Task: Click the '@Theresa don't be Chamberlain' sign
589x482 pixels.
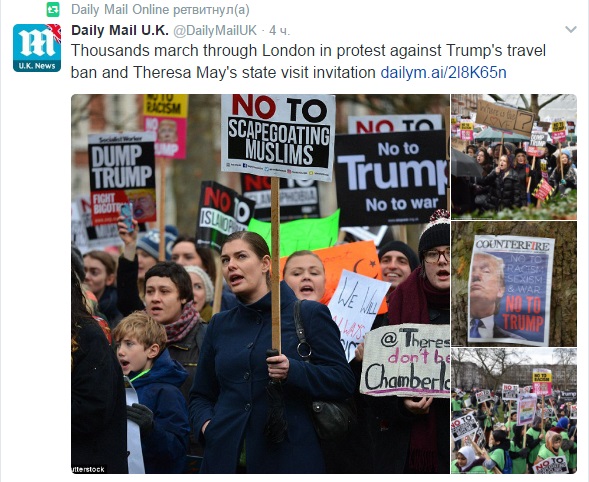Action: pos(406,361)
